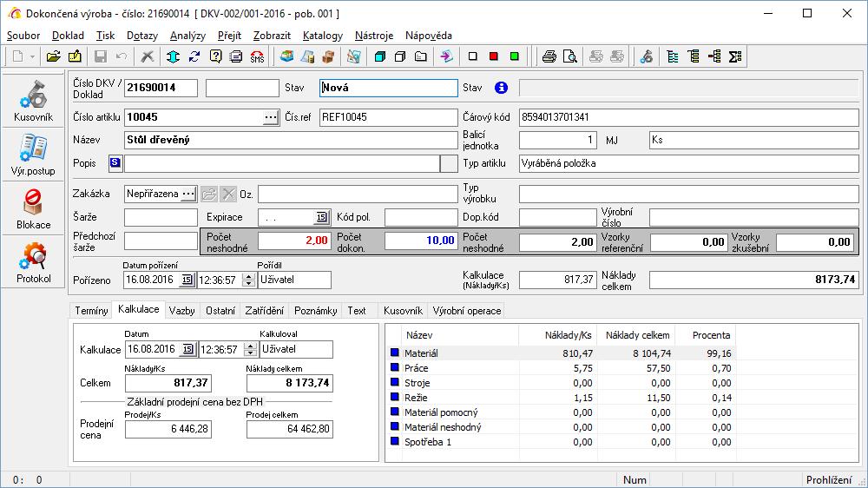
Task: Click the Náklady/Ks column header
Action: tap(558, 335)
